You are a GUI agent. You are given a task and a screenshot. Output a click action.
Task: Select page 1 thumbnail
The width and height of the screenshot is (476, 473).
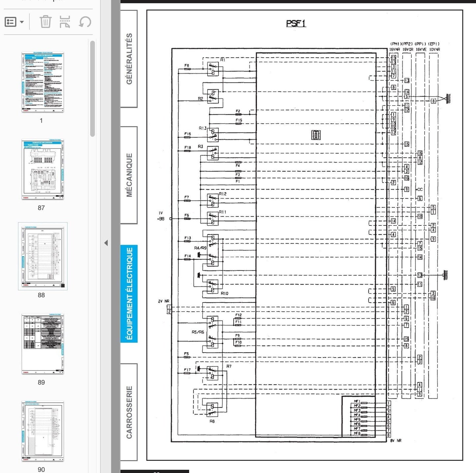42,82
